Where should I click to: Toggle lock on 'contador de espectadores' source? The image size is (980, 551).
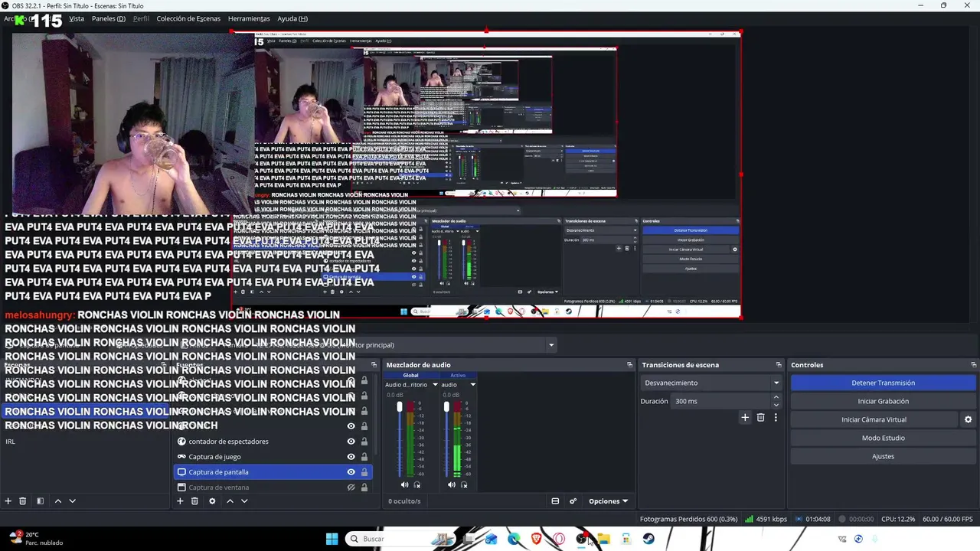tap(364, 442)
